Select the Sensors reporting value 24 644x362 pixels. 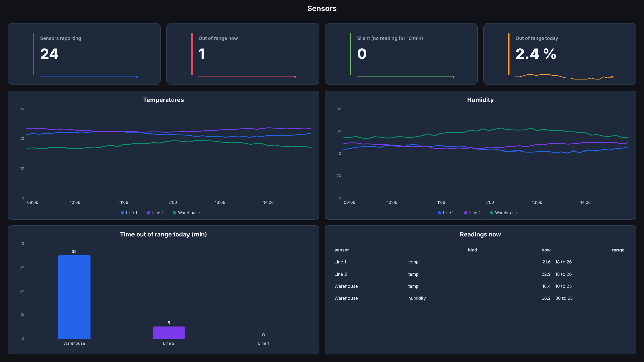pyautogui.click(x=49, y=54)
